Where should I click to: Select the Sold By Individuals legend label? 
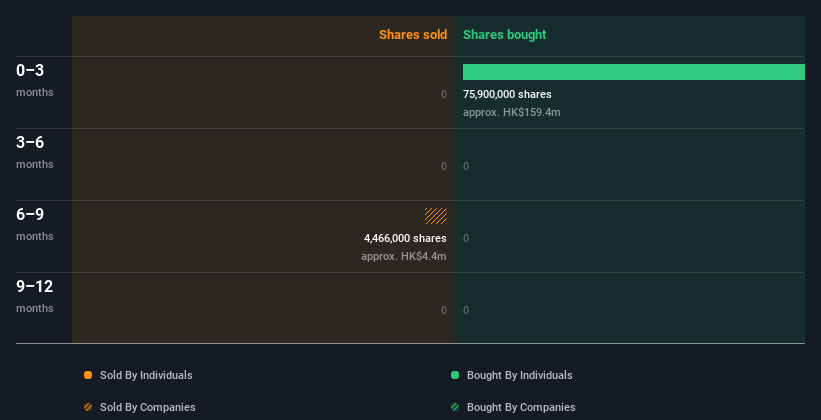[x=146, y=375]
